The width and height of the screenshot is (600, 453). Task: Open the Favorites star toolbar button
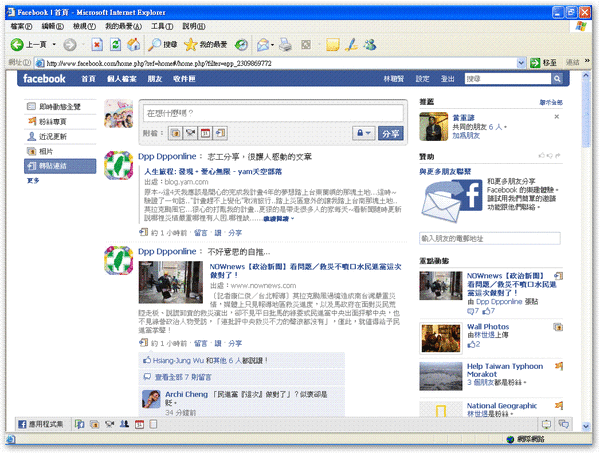[205, 45]
